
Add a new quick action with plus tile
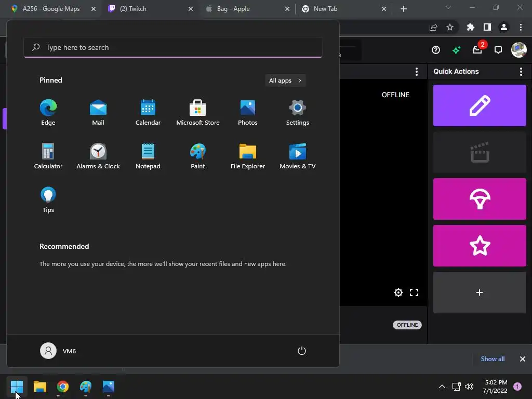click(480, 292)
